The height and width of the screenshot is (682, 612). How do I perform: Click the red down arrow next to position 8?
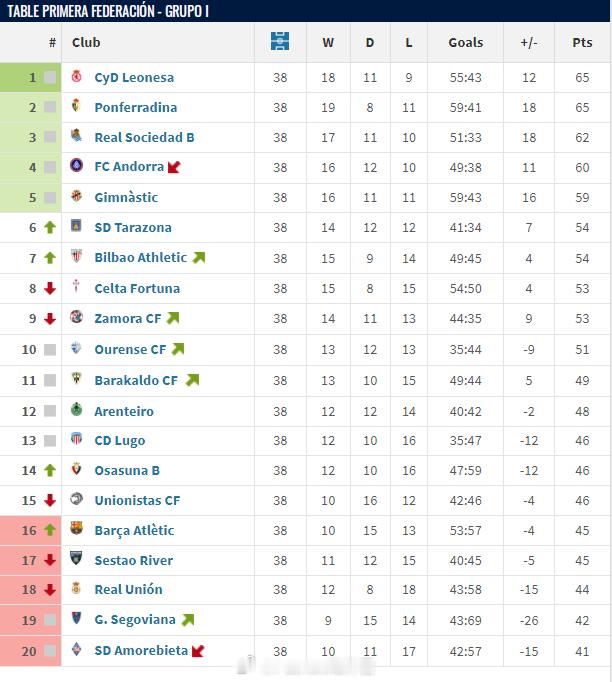pos(50,288)
